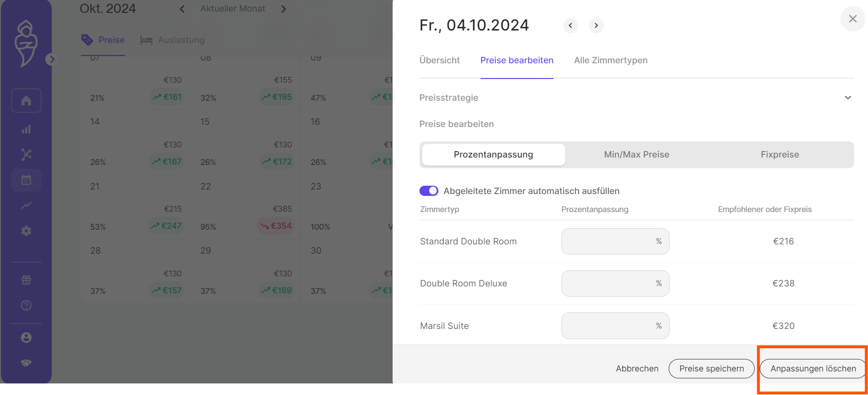Go to next day in date panel
The height and width of the screenshot is (395, 868).
click(596, 25)
